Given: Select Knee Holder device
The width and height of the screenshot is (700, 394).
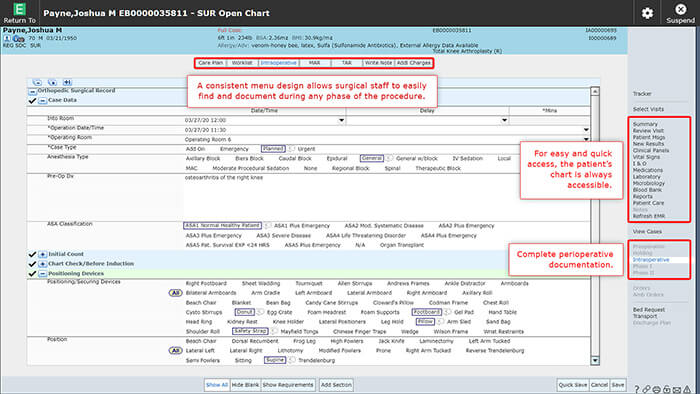Looking at the screenshot, I should click(288, 322).
